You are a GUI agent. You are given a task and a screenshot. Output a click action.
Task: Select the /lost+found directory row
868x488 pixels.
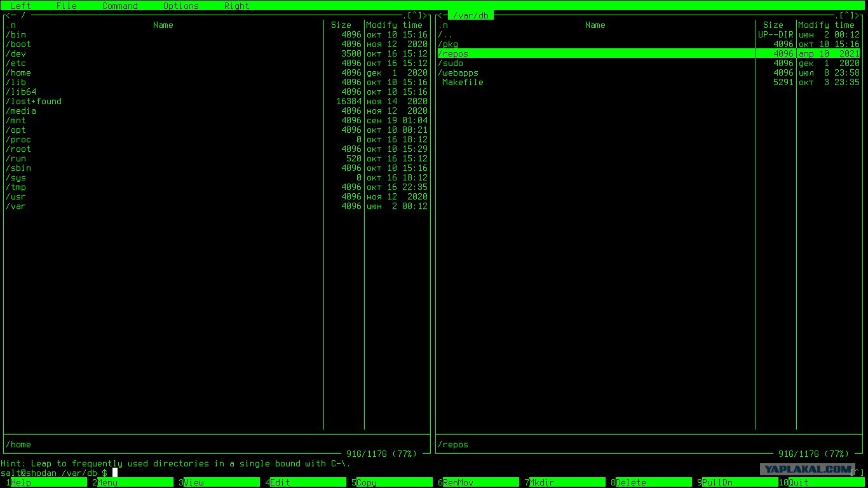coord(216,101)
